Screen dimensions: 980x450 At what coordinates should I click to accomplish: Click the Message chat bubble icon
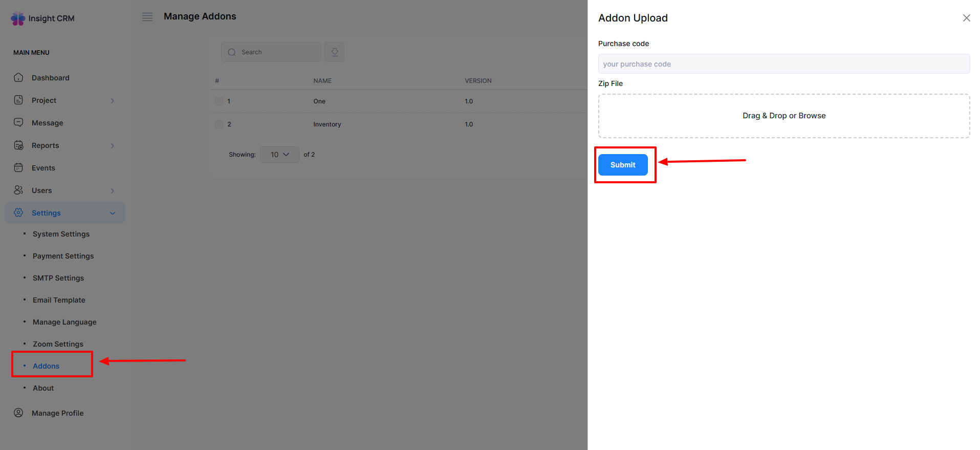19,123
